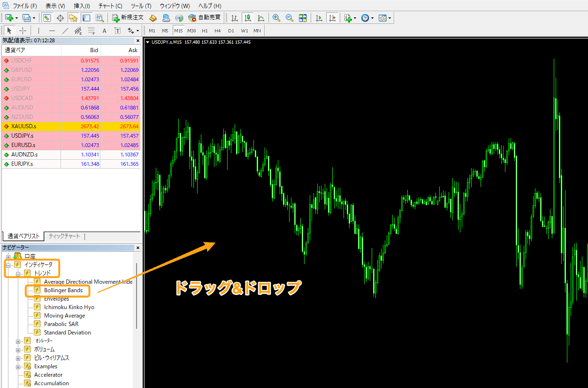Select the M15 timeframe button
The image size is (588, 388).
(178, 31)
